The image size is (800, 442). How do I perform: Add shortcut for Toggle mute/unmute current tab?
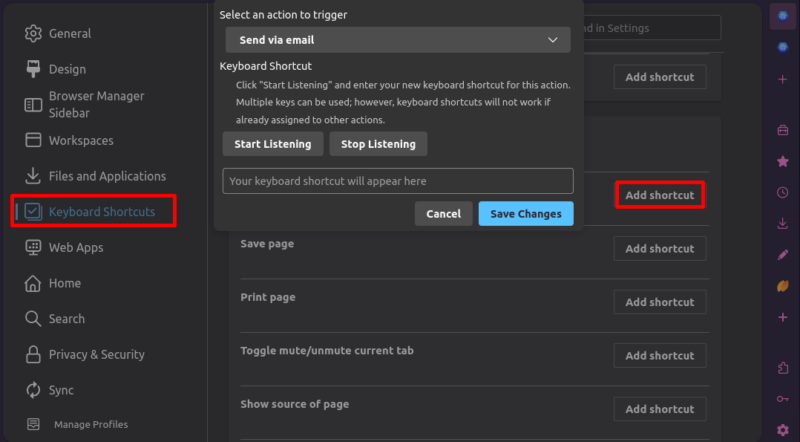tap(660, 356)
